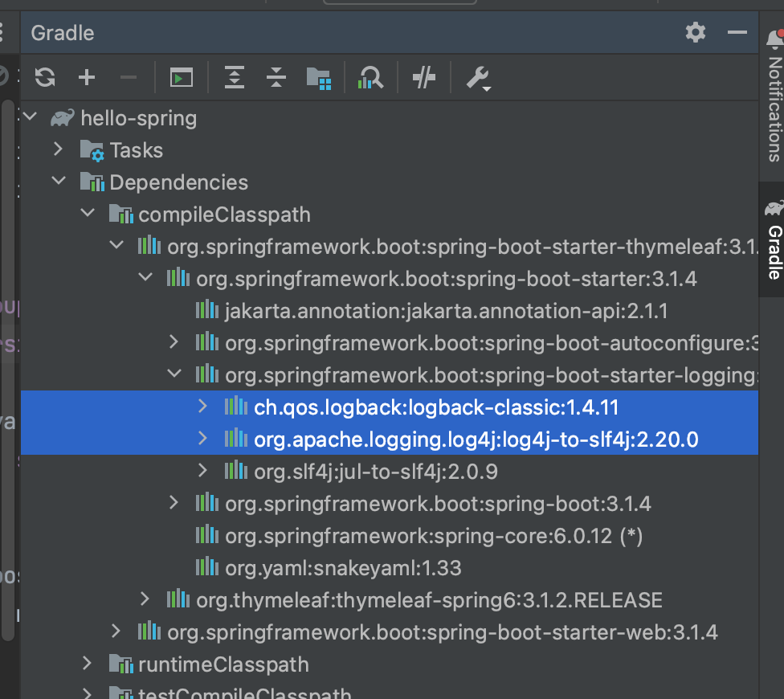Detach project with the minus icon
The height and width of the screenshot is (699, 784).
129,77
